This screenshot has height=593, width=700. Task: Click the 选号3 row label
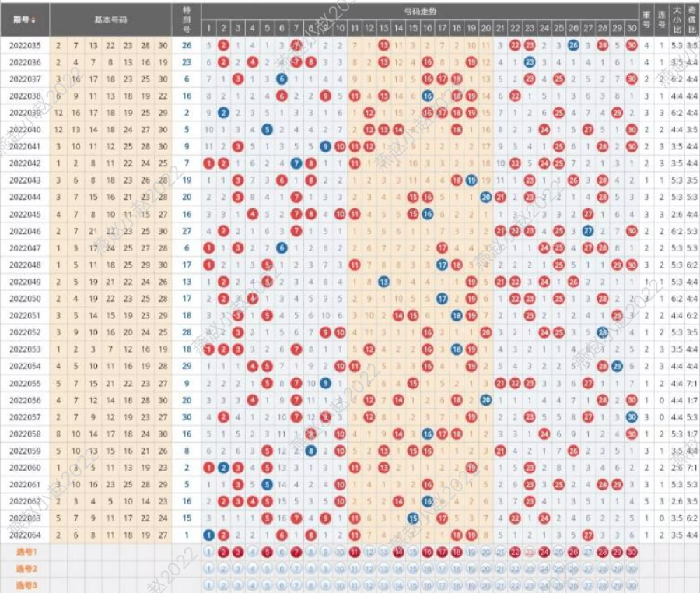(26, 585)
